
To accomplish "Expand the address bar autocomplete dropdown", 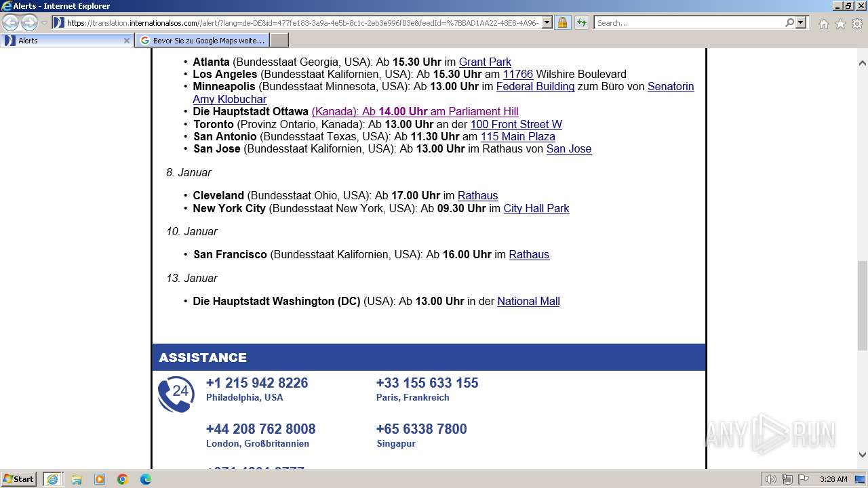I will pyautogui.click(x=547, y=22).
